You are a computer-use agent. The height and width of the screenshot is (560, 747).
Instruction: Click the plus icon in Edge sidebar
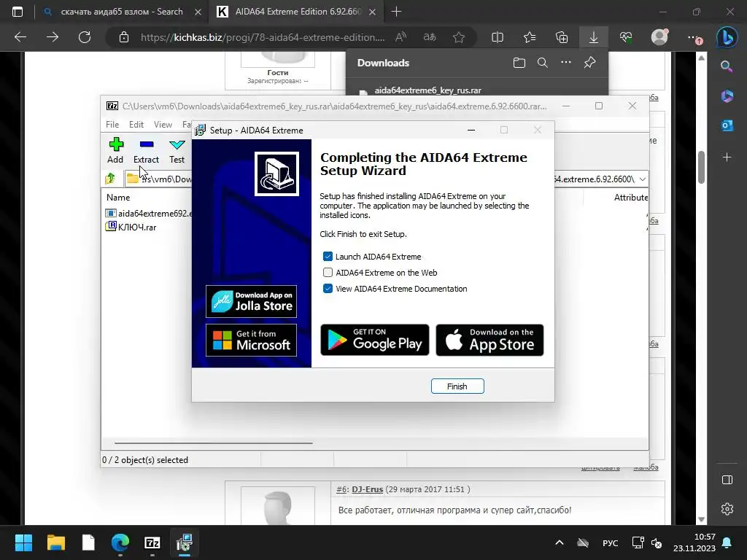click(x=727, y=157)
